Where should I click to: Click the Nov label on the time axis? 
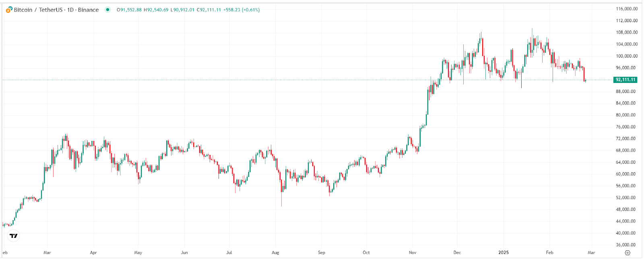(413, 253)
